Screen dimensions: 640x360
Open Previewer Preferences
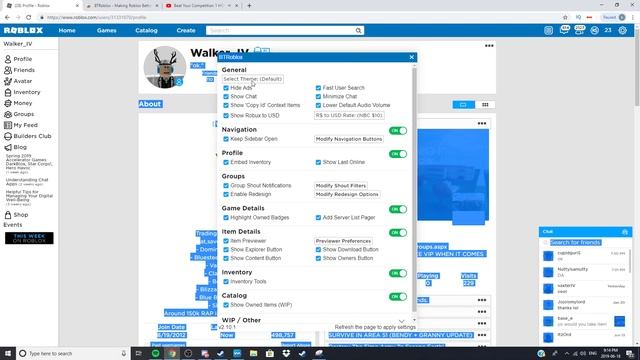click(x=343, y=241)
